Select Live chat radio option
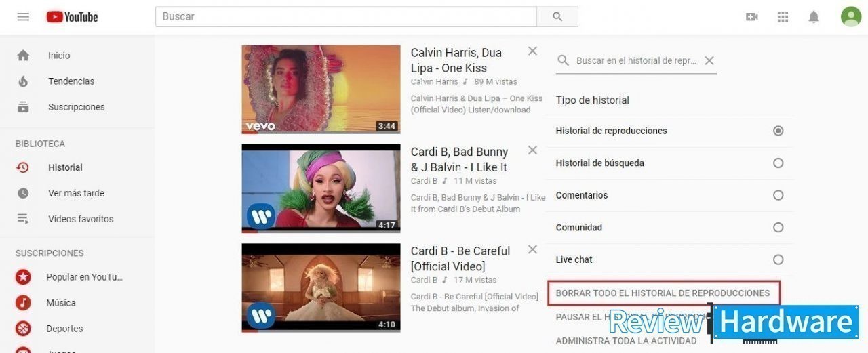 pos(778,259)
